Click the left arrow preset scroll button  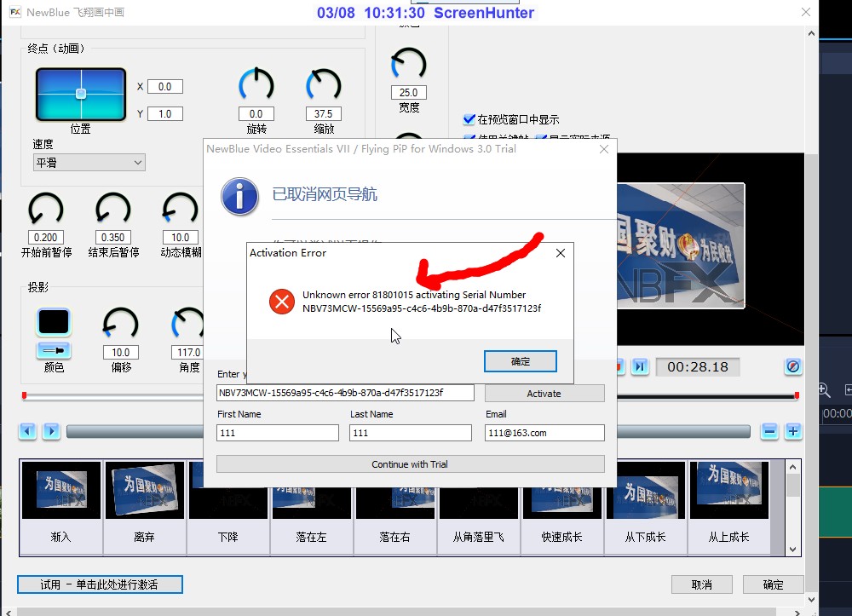pyautogui.click(x=28, y=431)
